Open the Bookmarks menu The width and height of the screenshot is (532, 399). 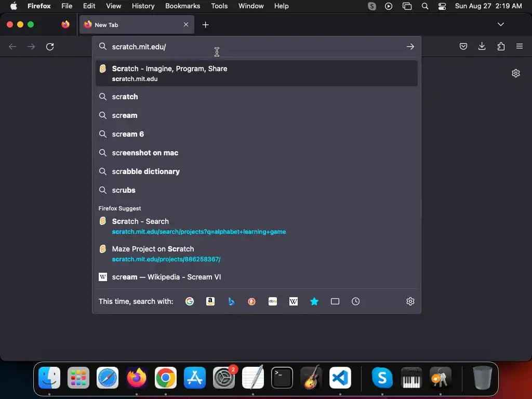pos(182,6)
